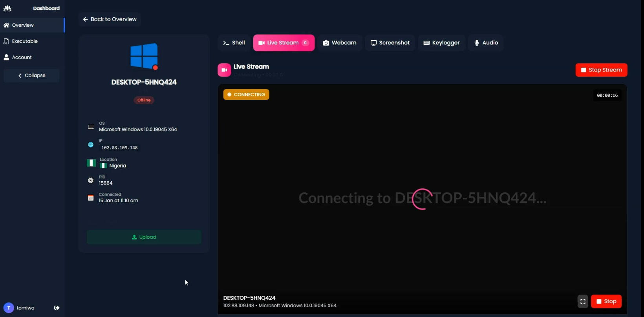644x317 pixels.
Task: Click the stream timer 00:00:16
Action: (607, 96)
